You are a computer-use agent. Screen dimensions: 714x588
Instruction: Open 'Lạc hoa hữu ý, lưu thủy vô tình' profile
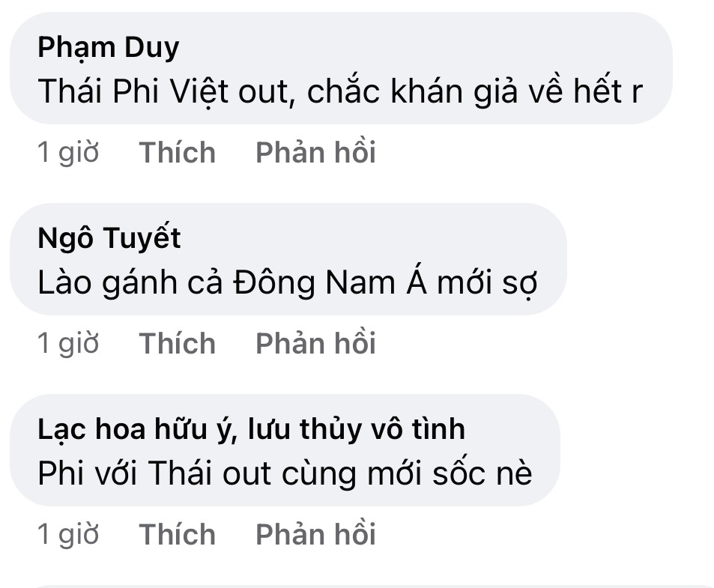pos(251,429)
